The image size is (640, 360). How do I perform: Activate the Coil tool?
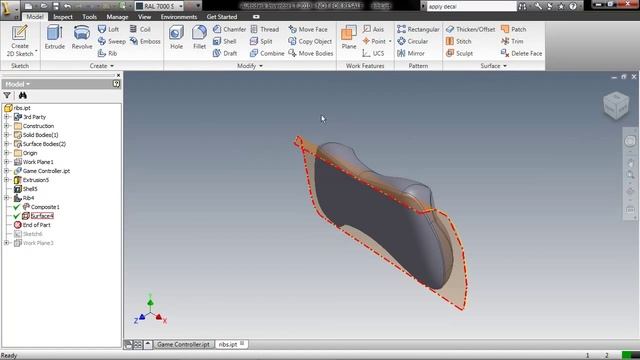point(140,29)
